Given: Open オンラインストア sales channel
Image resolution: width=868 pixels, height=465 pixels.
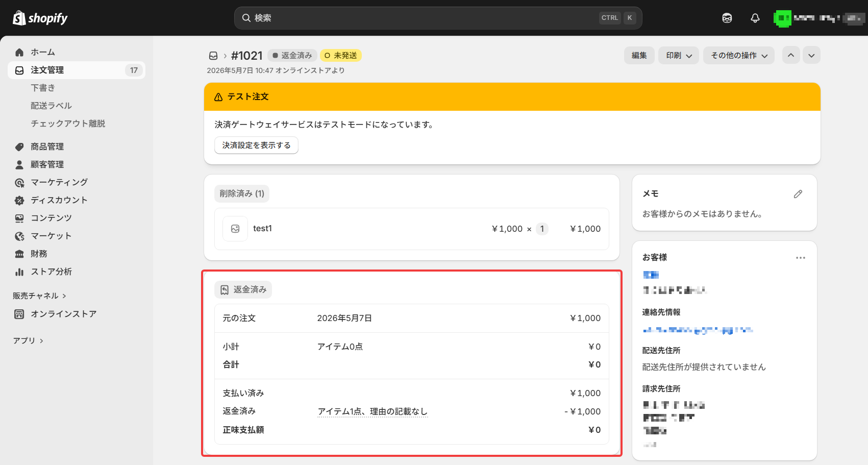Looking at the screenshot, I should click(77, 314).
